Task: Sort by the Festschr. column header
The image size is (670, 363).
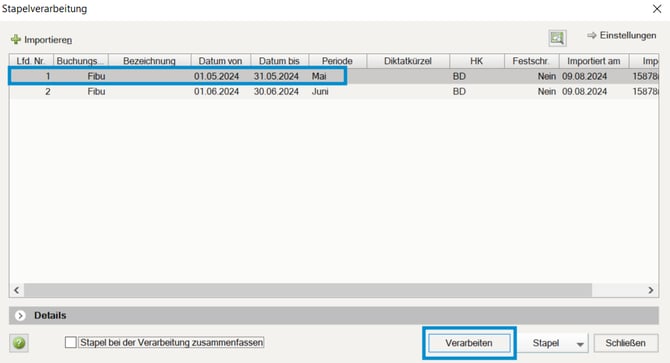Action: (x=532, y=61)
